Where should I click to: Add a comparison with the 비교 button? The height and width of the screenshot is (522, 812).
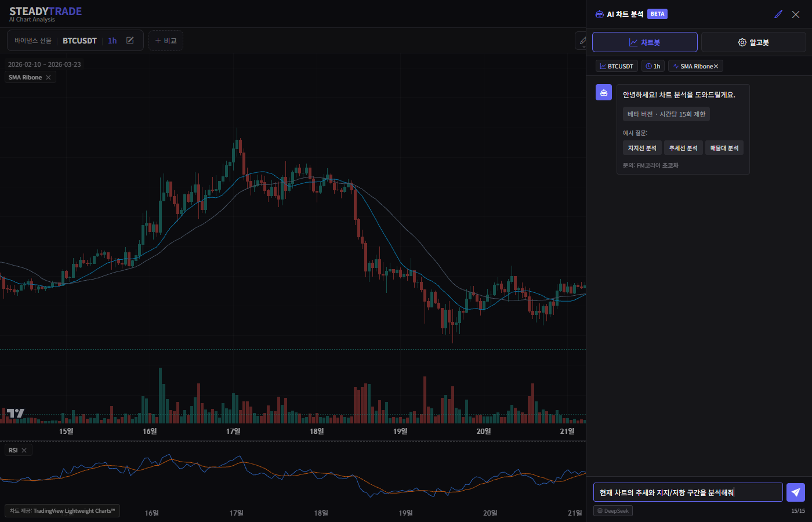click(x=166, y=41)
